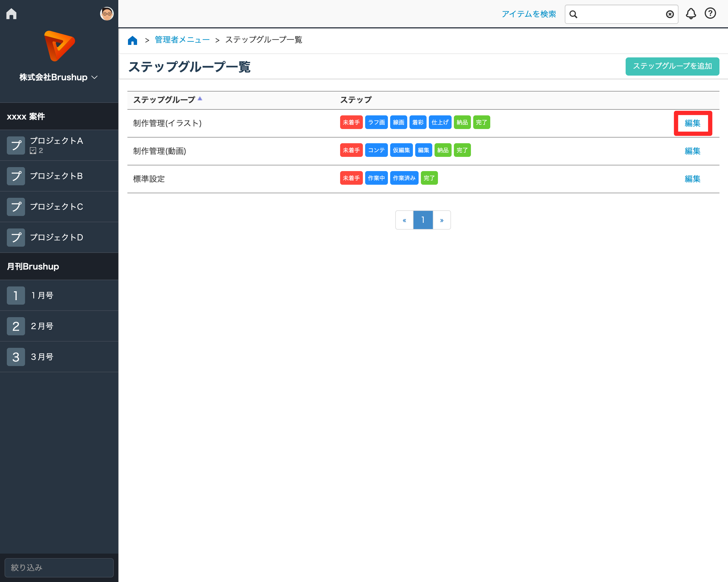Click the magnifying glass search icon
This screenshot has width=728, height=582.
[x=573, y=14]
